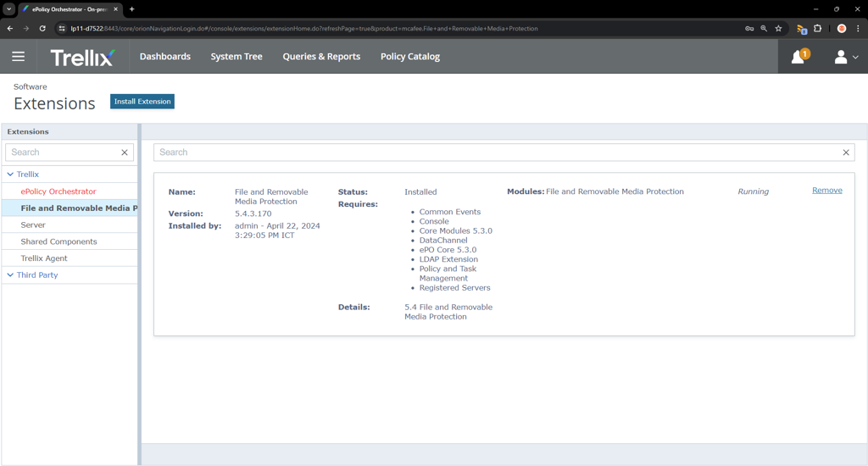Screen dimensions: 868x466
Task: Expand the Third Party group
Action: coord(10,275)
